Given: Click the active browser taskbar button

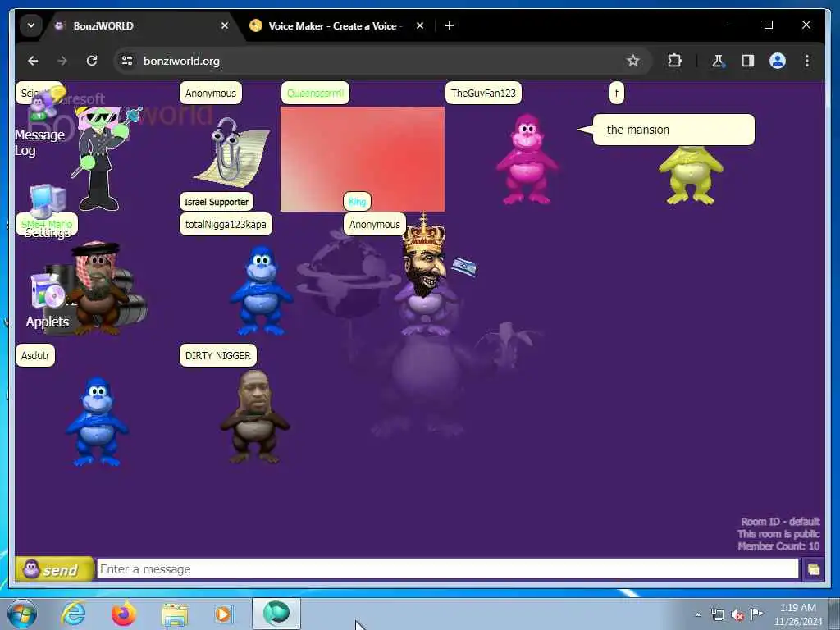Looking at the screenshot, I should pos(276,614).
